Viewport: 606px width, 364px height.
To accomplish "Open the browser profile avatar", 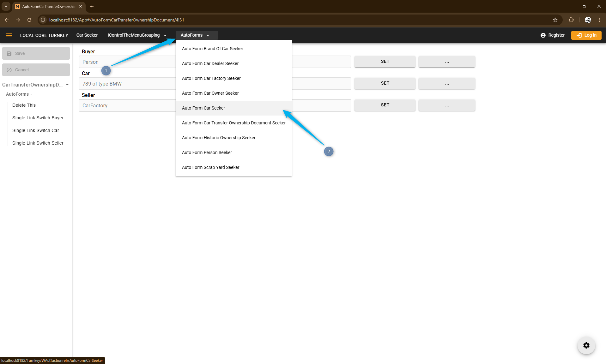I will click(588, 20).
